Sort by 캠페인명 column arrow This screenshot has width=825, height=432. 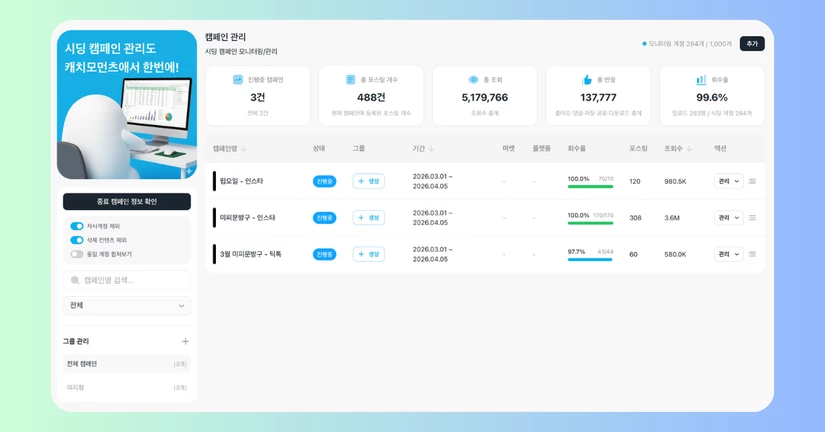244,149
